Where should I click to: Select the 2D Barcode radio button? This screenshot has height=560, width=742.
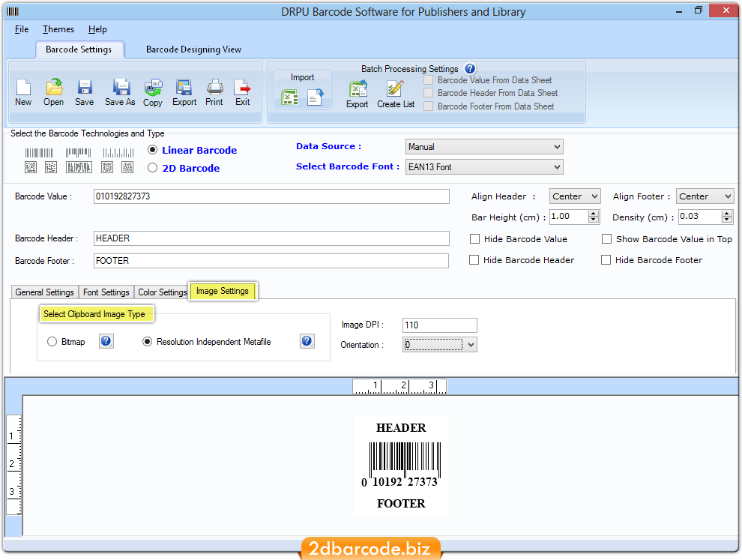[152, 168]
